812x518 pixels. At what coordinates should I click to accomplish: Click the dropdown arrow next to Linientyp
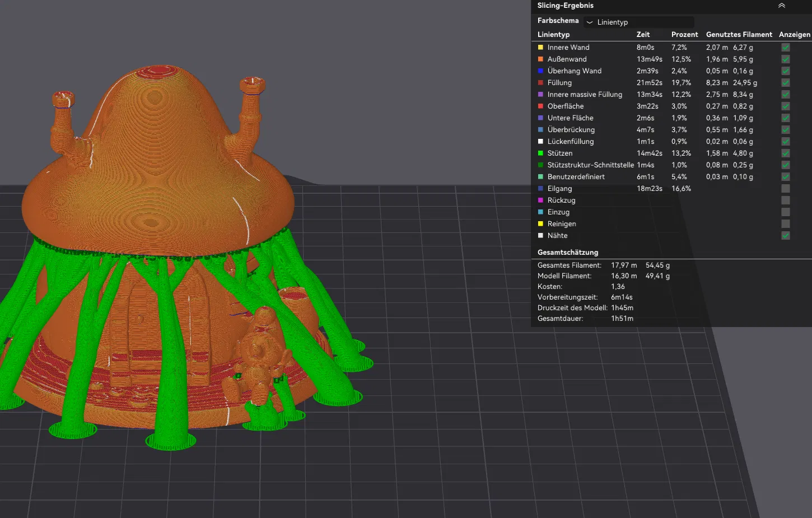tap(590, 22)
